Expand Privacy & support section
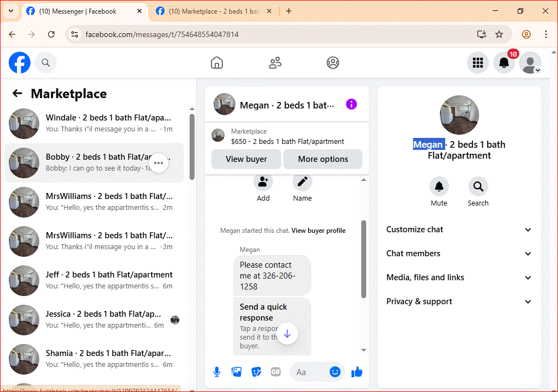Viewport: 558px width, 392px height. pos(459,301)
